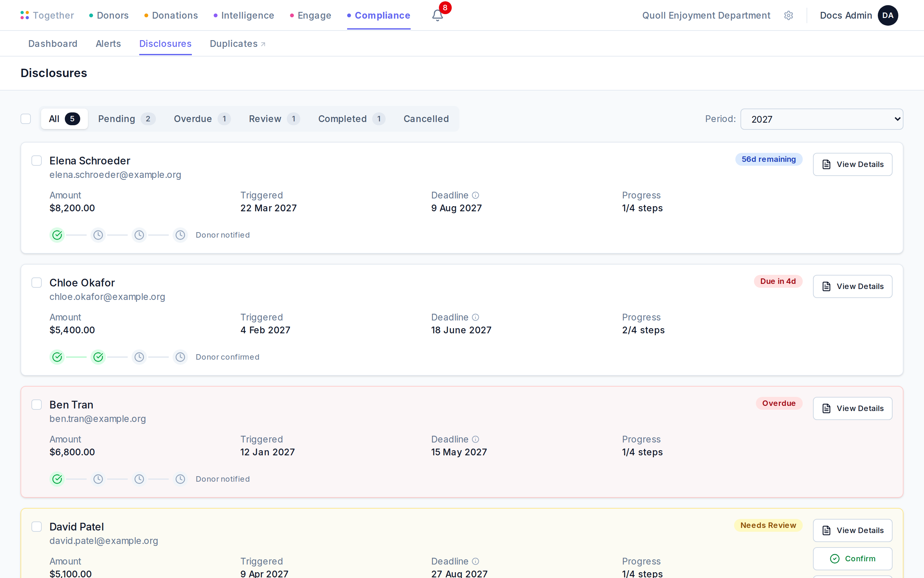Click Chloe Okafor's first completed step icon
The width and height of the screenshot is (924, 578).
pos(57,357)
